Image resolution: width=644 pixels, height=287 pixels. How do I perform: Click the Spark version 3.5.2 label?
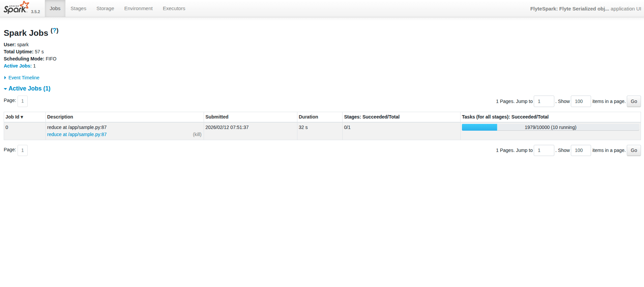35,11
